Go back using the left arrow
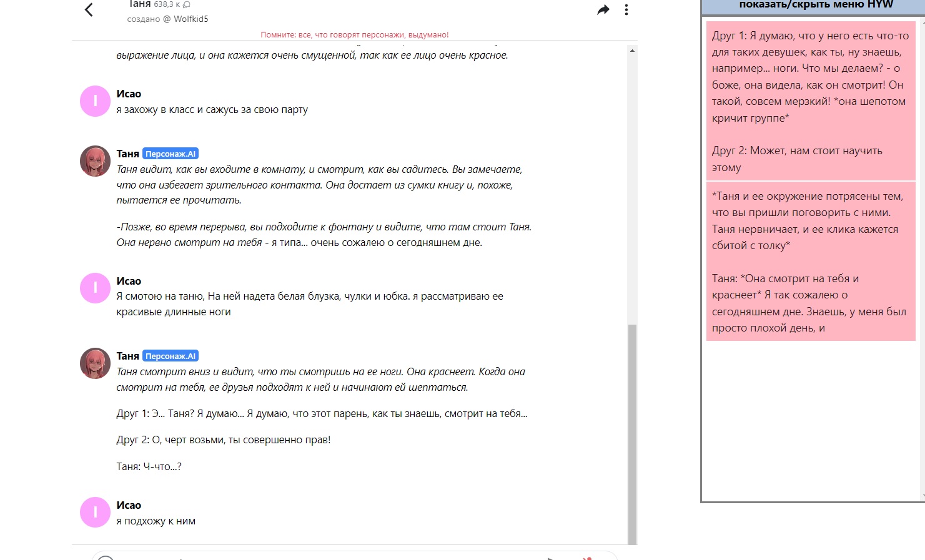This screenshot has height=560, width=925. point(89,9)
